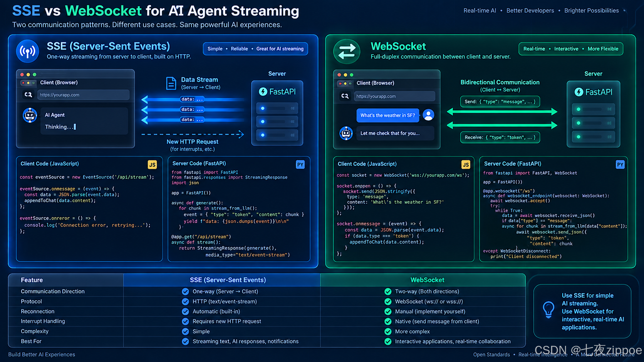Click the lightbulb icon in the recommendation box

pos(548,310)
